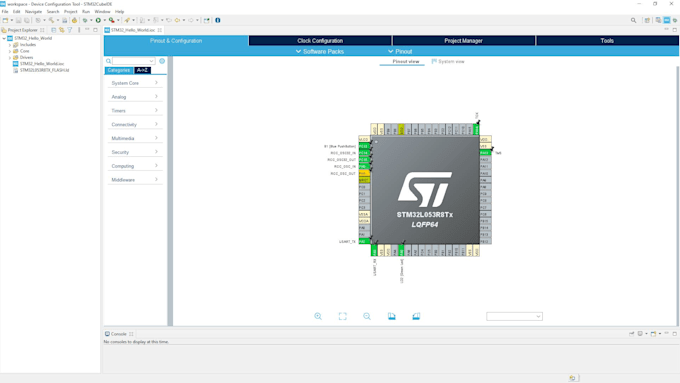Switch to the Tools tab
The width and height of the screenshot is (680, 383).
[607, 41]
